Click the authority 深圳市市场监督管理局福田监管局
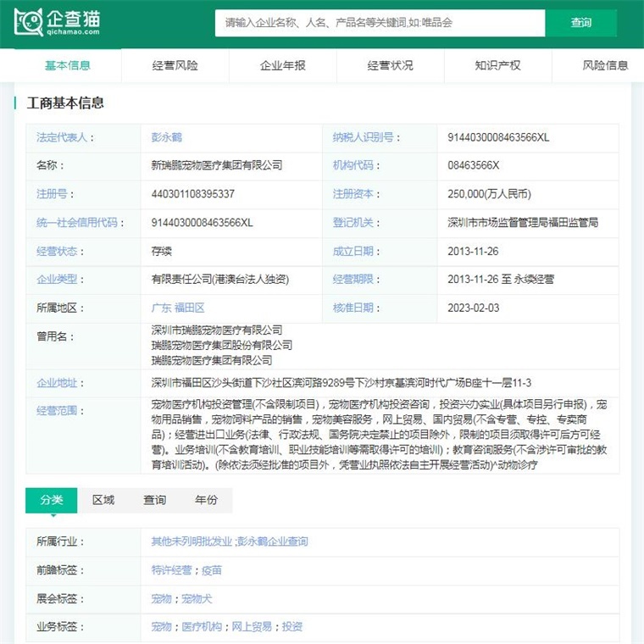 pos(523,222)
